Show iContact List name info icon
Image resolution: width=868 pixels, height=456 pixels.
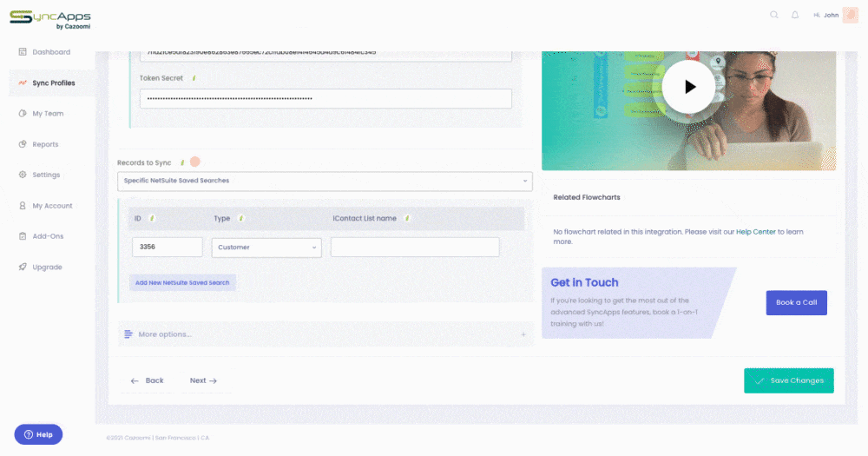(407, 218)
